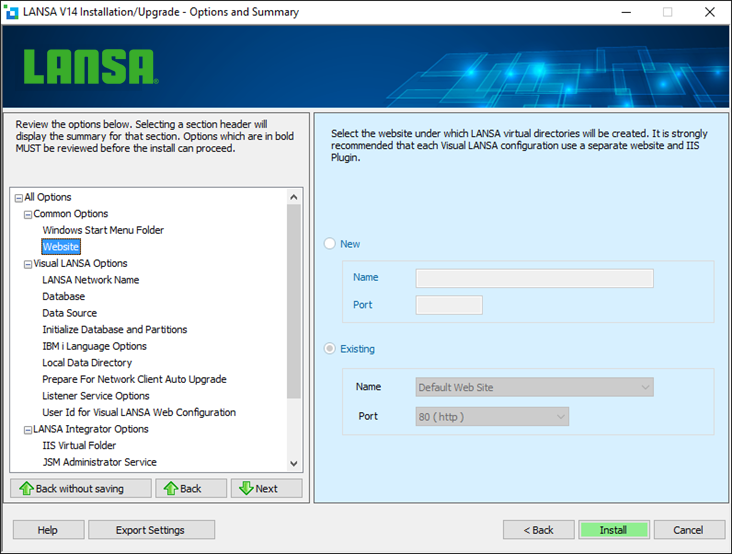The height and width of the screenshot is (554, 732).
Task: Open the Database option
Action: click(x=63, y=296)
